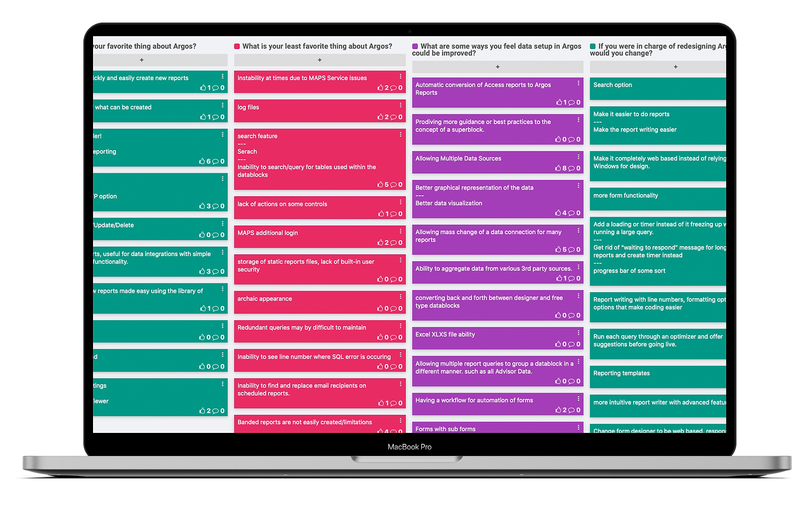
Task: Add card to 'least favorite thing about Argos' column
Action: point(320,60)
